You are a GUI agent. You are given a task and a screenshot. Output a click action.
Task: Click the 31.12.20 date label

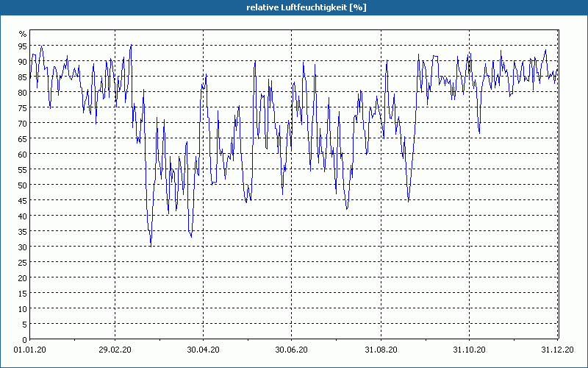tap(557, 350)
